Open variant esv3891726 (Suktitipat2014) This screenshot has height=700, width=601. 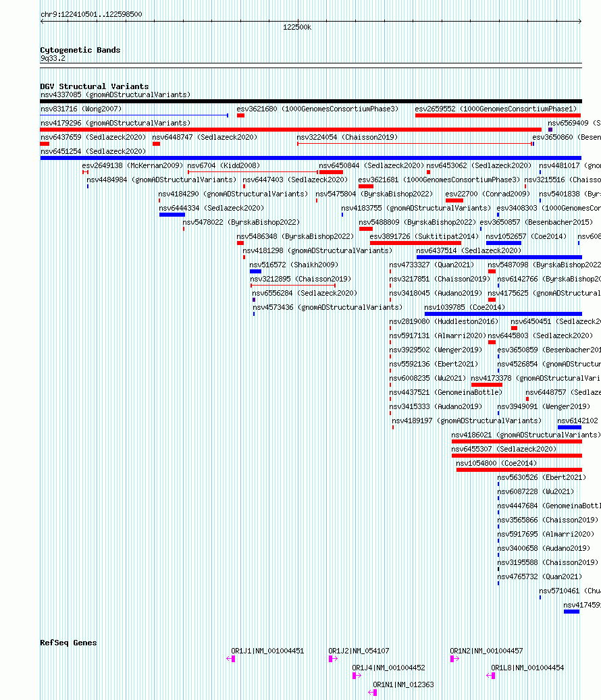click(x=423, y=237)
